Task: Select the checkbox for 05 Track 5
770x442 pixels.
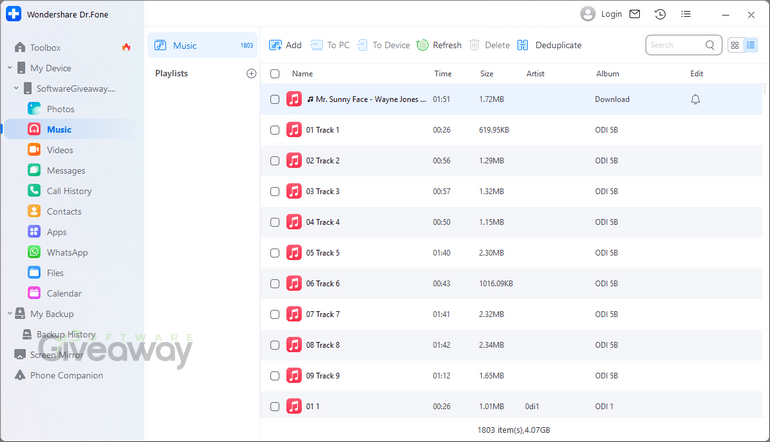Action: [x=275, y=253]
